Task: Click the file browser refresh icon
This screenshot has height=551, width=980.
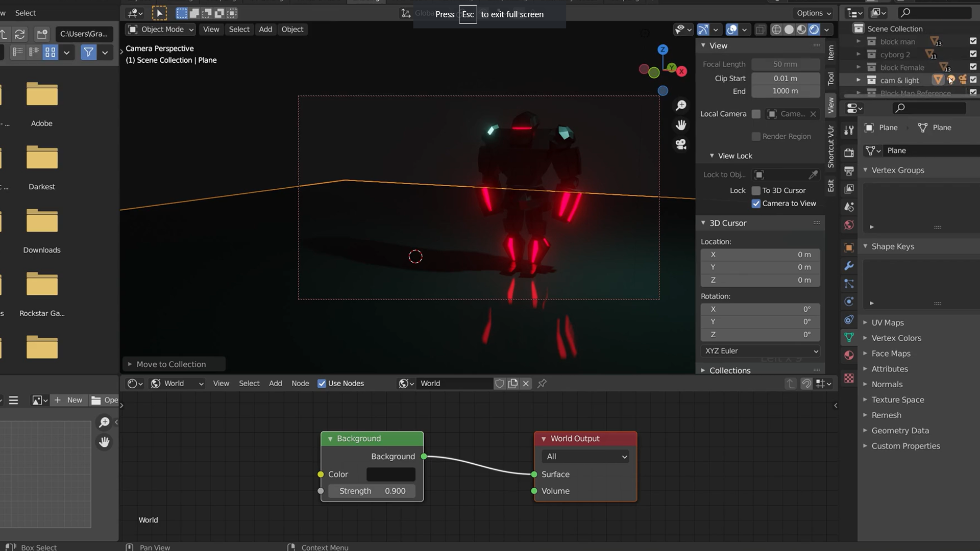Action: (x=20, y=34)
